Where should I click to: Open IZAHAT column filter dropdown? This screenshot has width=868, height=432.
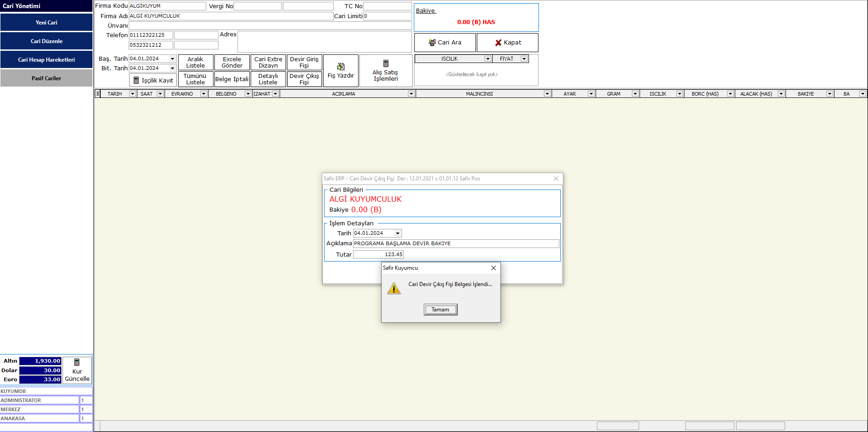[x=275, y=94]
